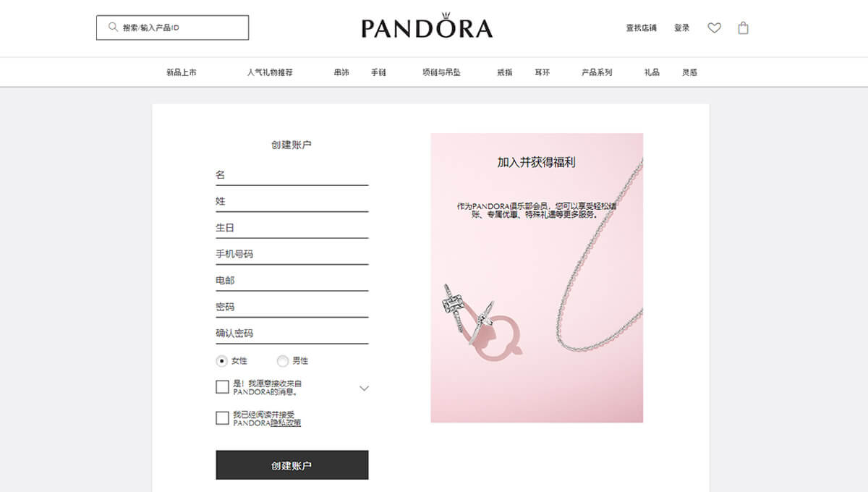Check the PANDORA messages consent checkbox

[x=223, y=387]
